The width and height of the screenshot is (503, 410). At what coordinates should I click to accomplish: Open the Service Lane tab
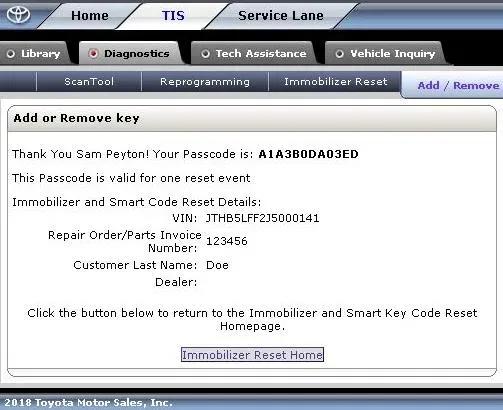[281, 16]
